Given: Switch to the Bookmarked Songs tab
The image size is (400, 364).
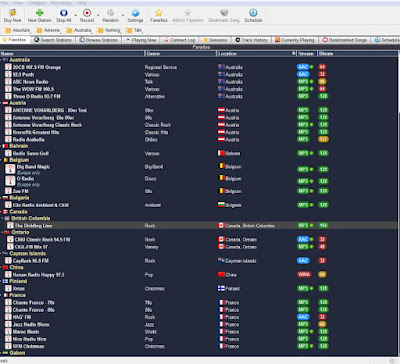Looking at the screenshot, I should 345,40.
